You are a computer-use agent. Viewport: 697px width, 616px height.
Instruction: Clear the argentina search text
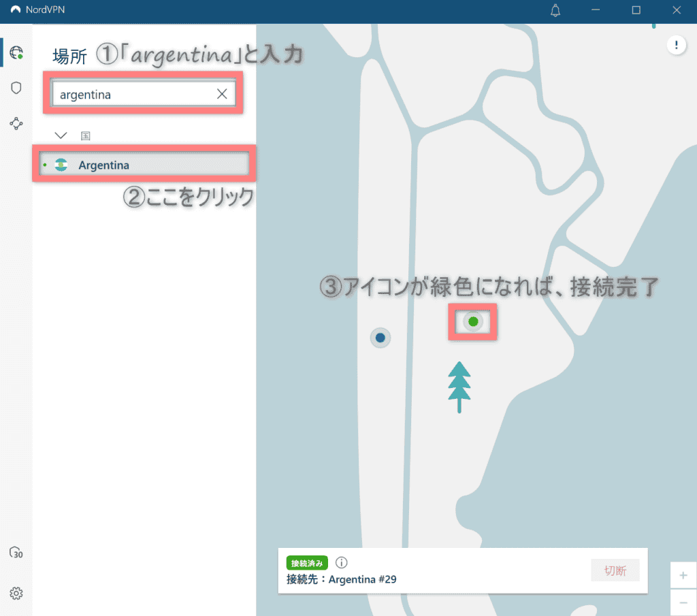click(x=222, y=94)
